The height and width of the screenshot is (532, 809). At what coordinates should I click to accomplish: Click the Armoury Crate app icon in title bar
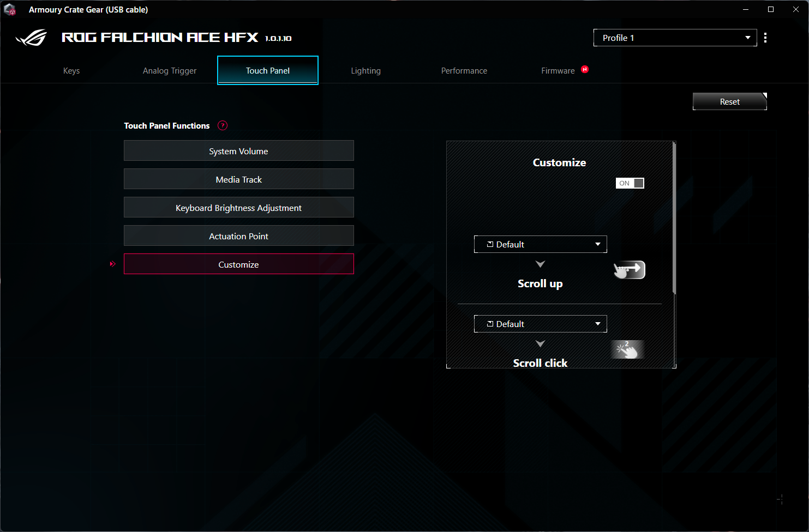pos(10,10)
